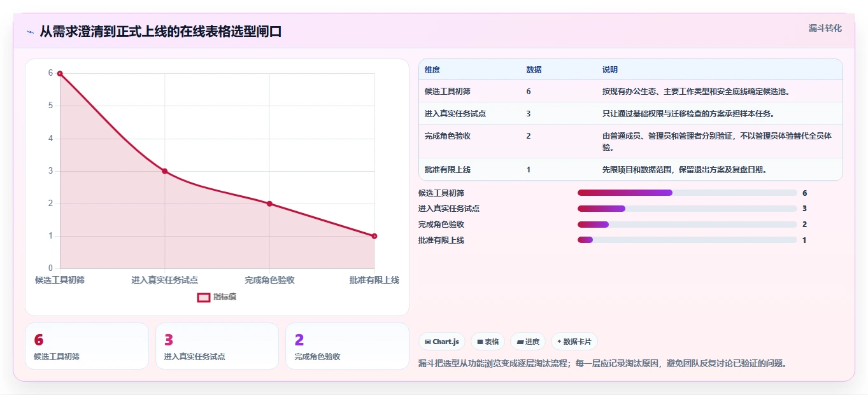This screenshot has height=395, width=868.
Task: Click the chart data point at value 2
Action: click(269, 204)
